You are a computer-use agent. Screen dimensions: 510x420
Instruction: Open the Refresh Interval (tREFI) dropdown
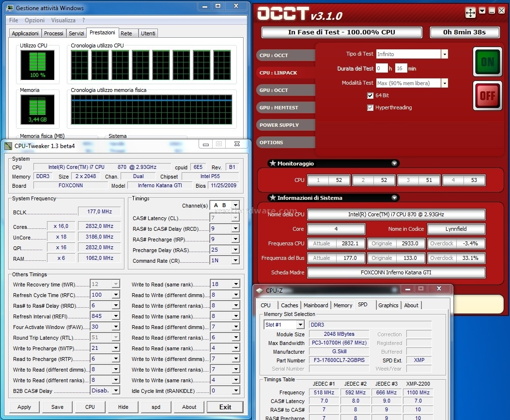(116, 316)
